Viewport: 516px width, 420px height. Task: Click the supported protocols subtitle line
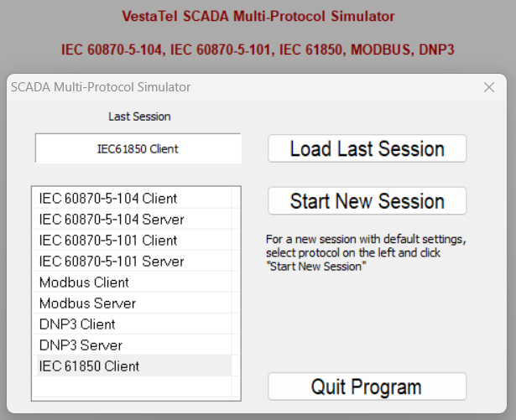258,49
